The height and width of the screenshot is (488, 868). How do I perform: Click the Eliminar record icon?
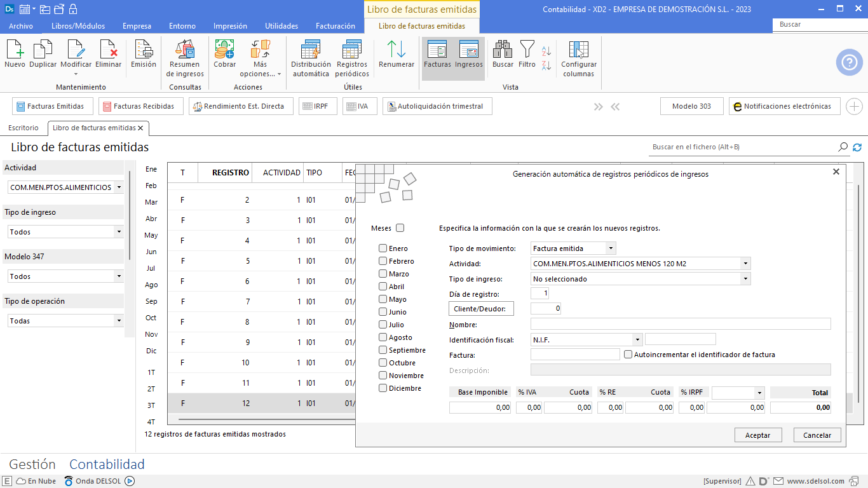pos(108,54)
